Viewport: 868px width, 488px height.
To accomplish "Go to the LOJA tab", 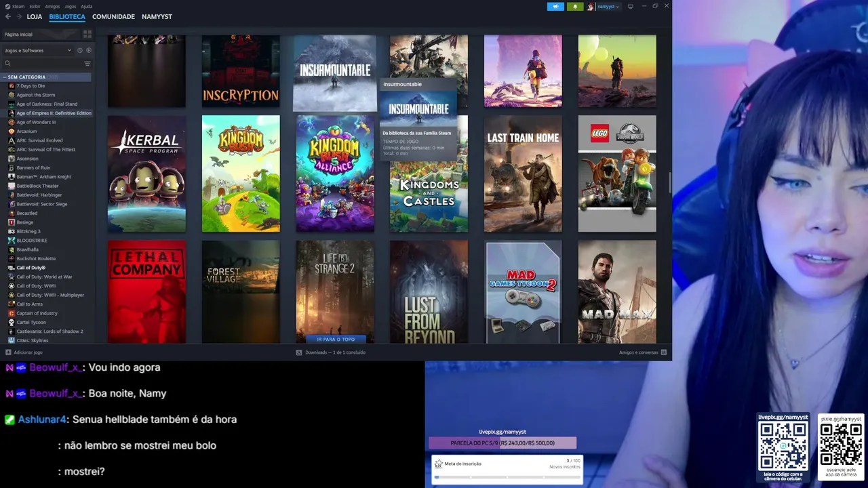I will coord(34,16).
